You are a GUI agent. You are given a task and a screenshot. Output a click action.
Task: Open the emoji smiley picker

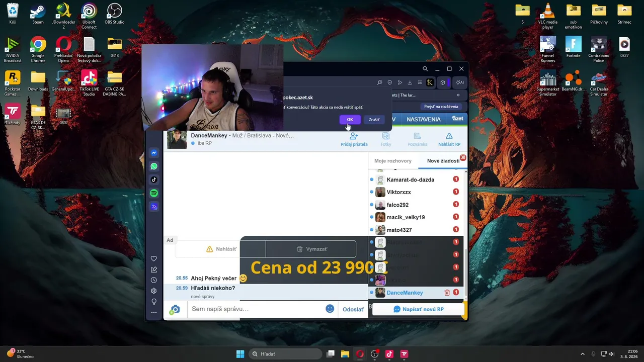[x=330, y=309]
